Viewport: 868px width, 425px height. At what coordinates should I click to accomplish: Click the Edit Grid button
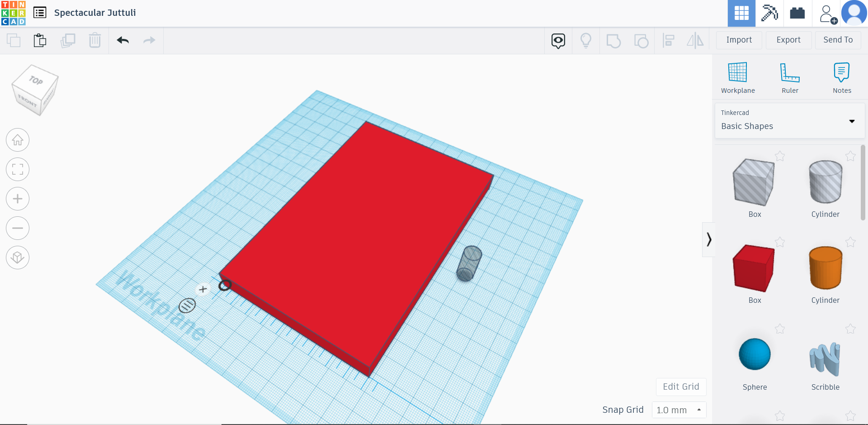(x=681, y=387)
